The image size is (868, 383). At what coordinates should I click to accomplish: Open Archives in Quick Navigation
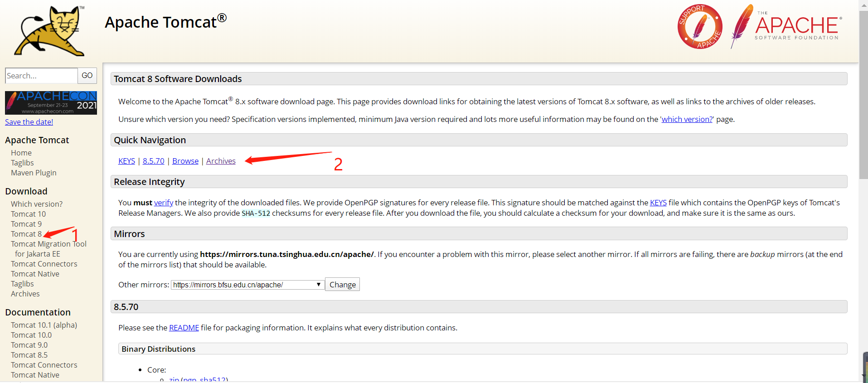[x=221, y=161]
